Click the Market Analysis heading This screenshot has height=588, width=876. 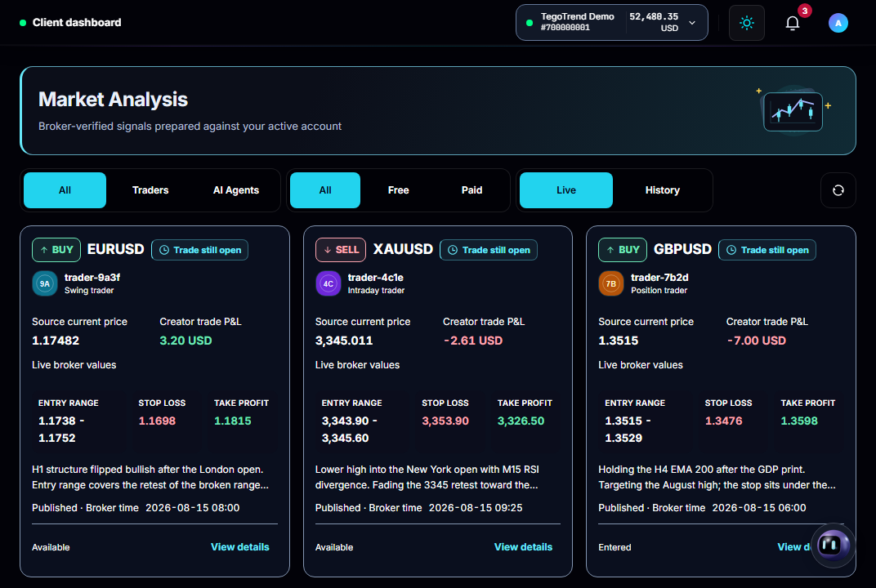pyautogui.click(x=113, y=100)
